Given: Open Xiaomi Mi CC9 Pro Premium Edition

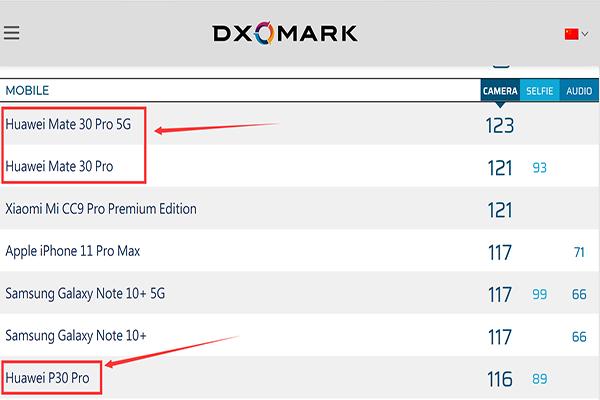Looking at the screenshot, I should (101, 209).
